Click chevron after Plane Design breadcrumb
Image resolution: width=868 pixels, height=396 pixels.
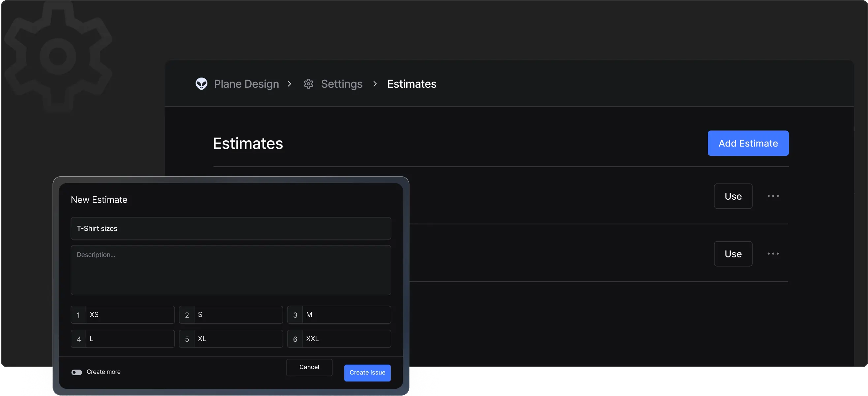pyautogui.click(x=290, y=83)
